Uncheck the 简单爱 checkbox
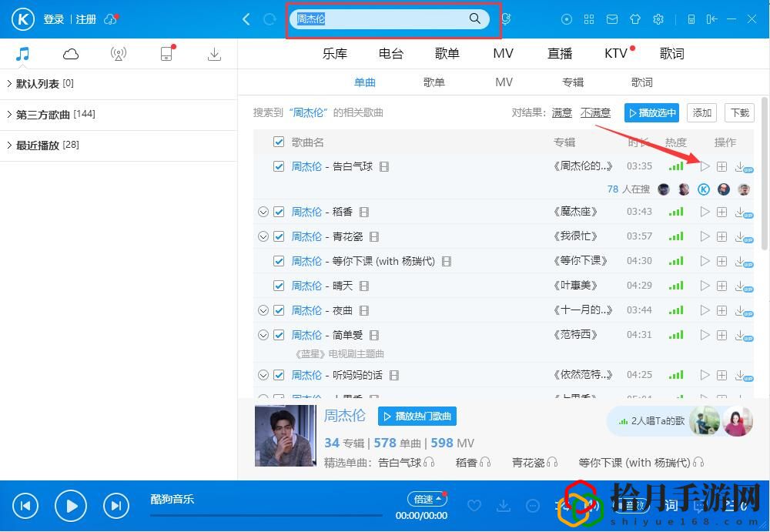The image size is (770, 532). (279, 335)
